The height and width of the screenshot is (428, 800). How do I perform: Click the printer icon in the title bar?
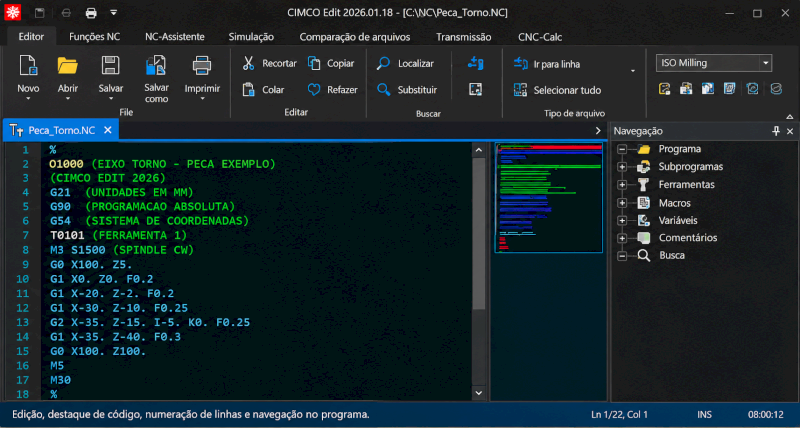click(x=91, y=13)
